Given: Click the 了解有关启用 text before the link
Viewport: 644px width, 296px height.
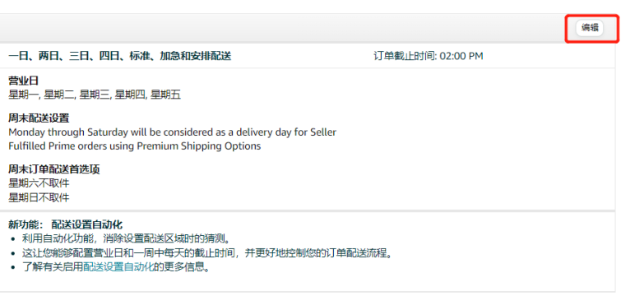Looking at the screenshot, I should pyautogui.click(x=53, y=267).
